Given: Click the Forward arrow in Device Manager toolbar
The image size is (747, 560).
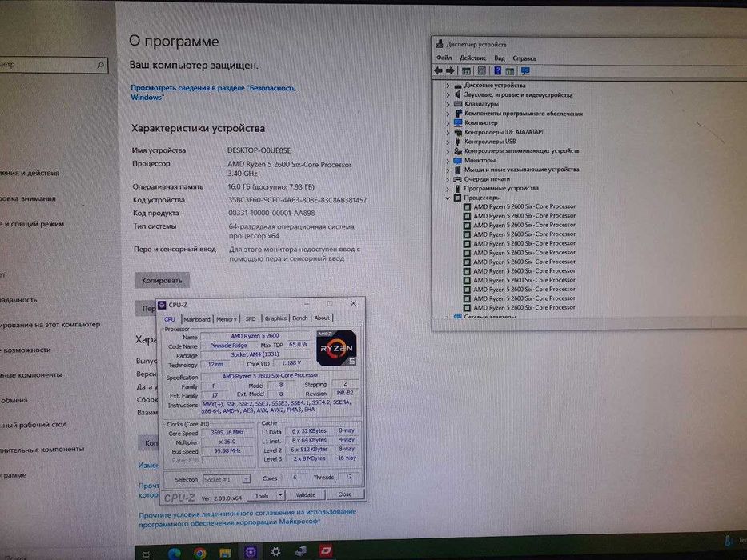Looking at the screenshot, I should (x=450, y=71).
